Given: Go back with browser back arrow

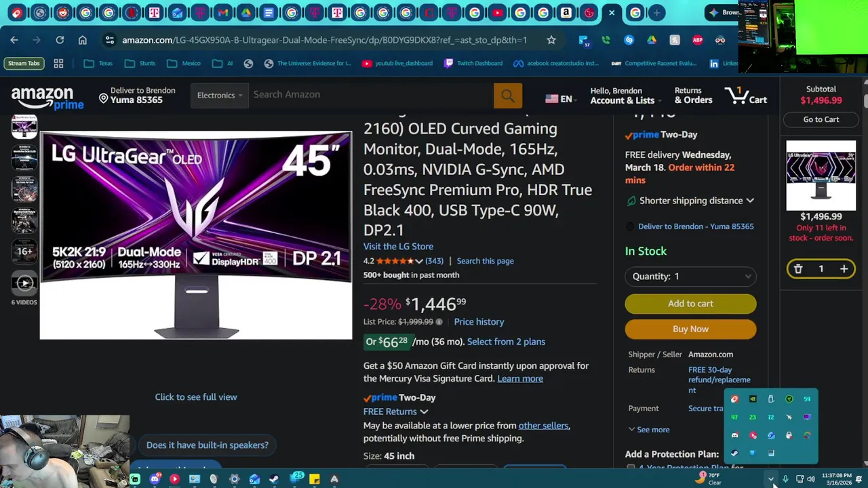Looking at the screenshot, I should [x=14, y=40].
